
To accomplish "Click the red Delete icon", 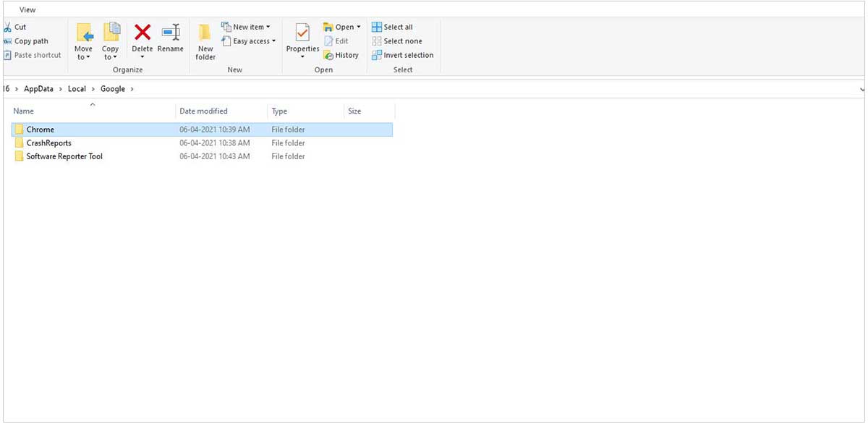I will [142, 33].
